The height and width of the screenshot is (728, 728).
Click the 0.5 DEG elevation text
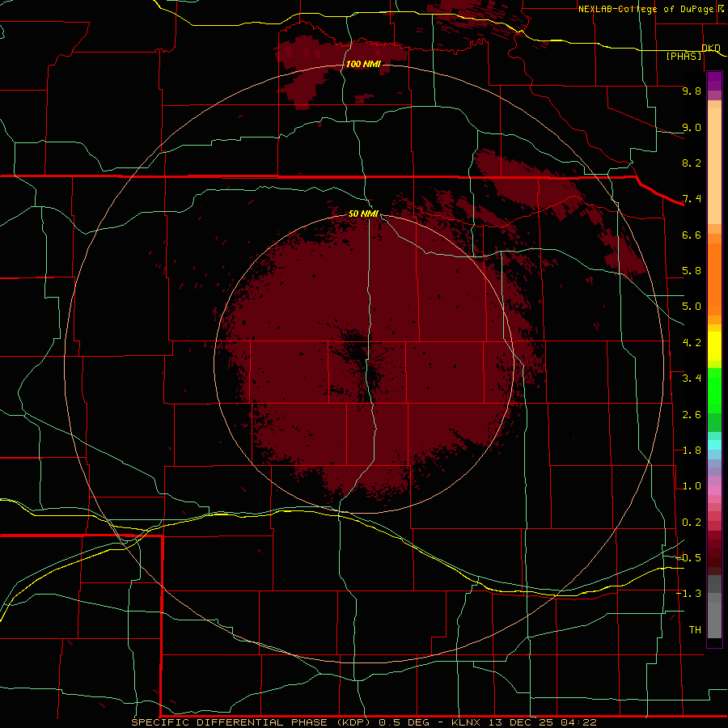[x=404, y=722]
